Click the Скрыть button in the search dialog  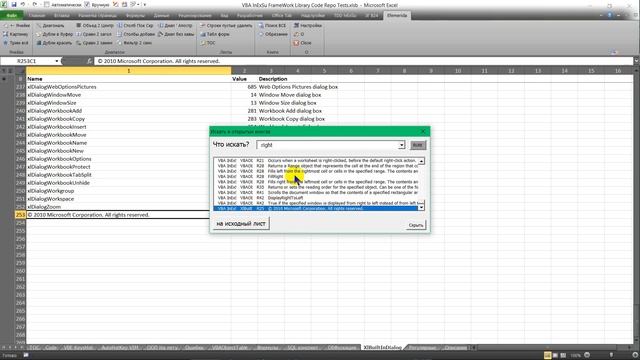(416, 225)
